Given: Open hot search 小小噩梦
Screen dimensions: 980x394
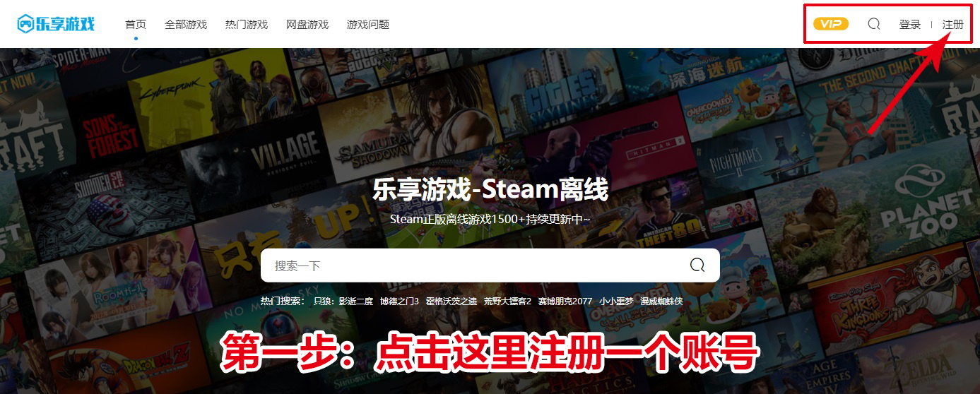Looking at the screenshot, I should pos(615,302).
